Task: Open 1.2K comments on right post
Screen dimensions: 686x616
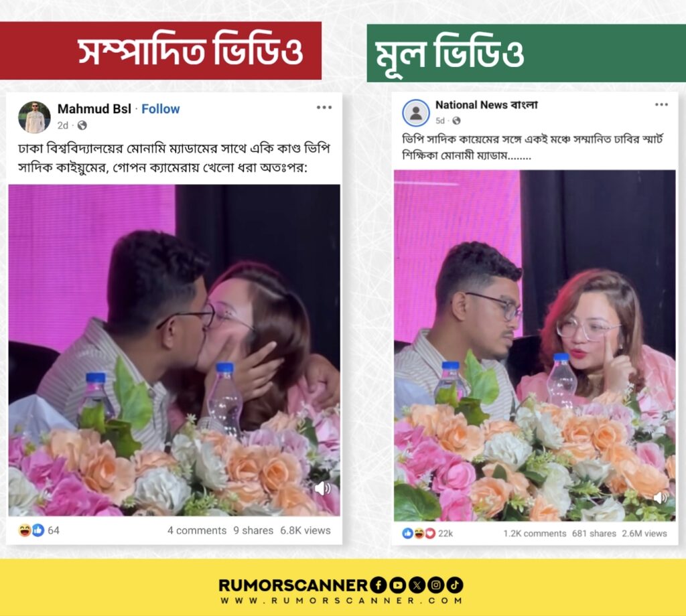Action: point(535,534)
